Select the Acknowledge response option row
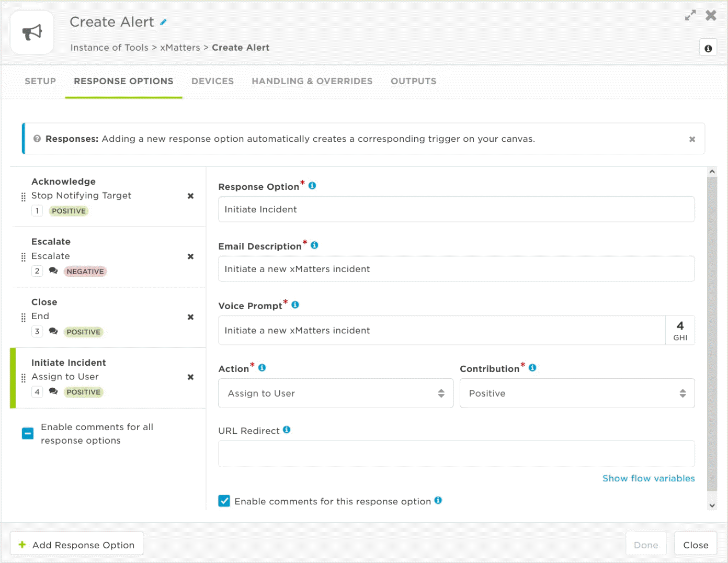Image resolution: width=728 pixels, height=563 pixels. click(108, 197)
